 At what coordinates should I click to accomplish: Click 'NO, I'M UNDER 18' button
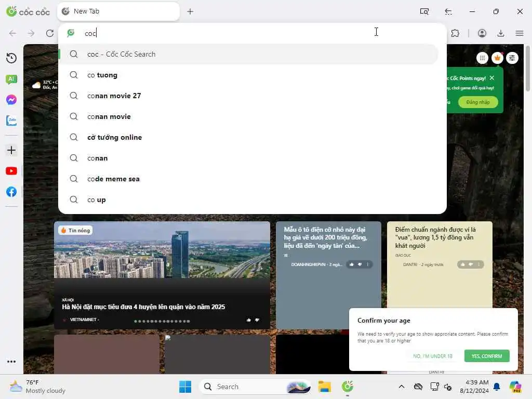433,356
